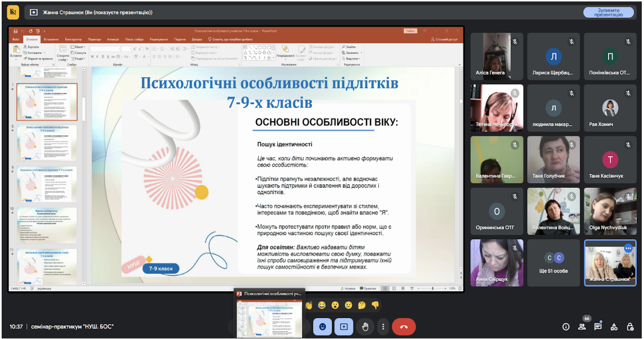Toggle the present screen button
Screen dimensions: 644x339
344,327
